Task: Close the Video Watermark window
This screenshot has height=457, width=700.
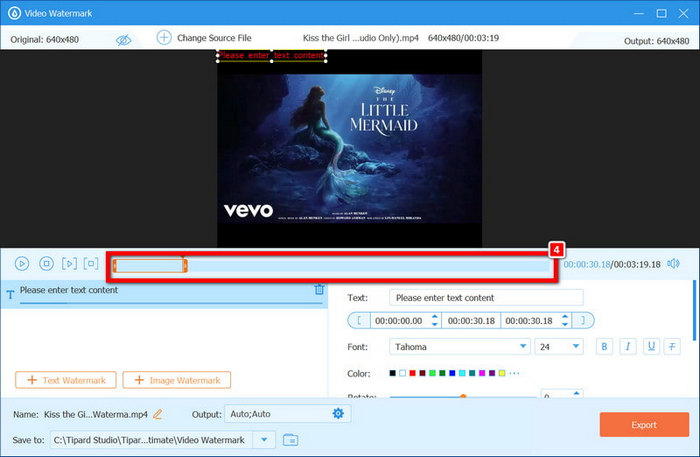Action: 683,13
